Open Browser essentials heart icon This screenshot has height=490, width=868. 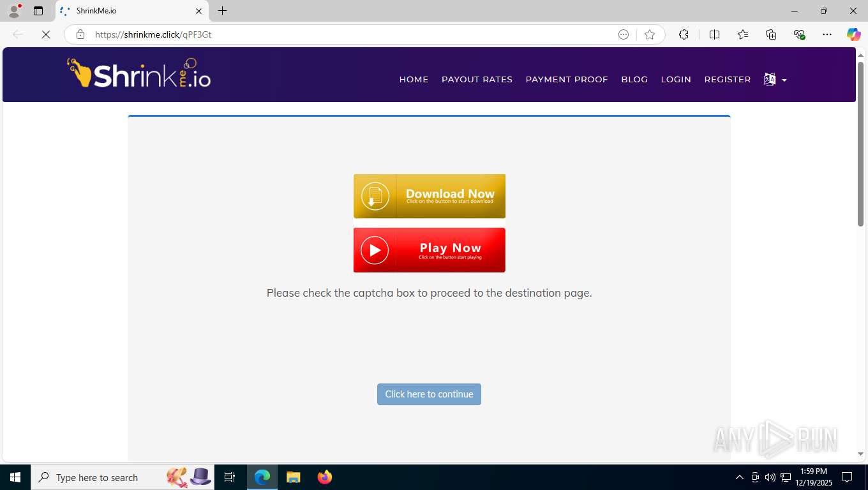[799, 34]
